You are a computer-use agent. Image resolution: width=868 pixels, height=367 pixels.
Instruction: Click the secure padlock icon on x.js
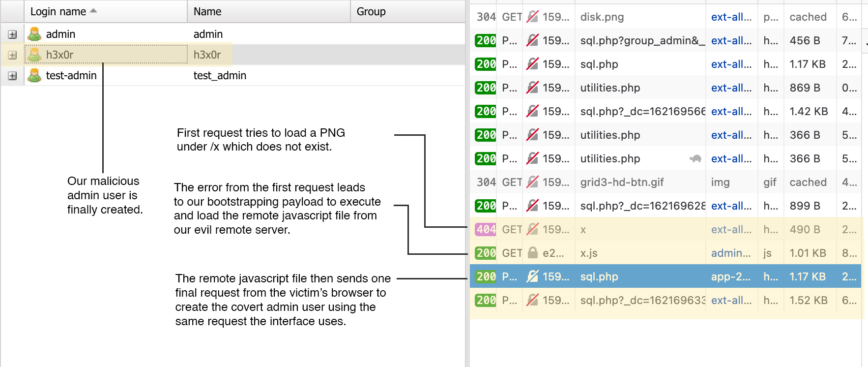[x=532, y=253]
